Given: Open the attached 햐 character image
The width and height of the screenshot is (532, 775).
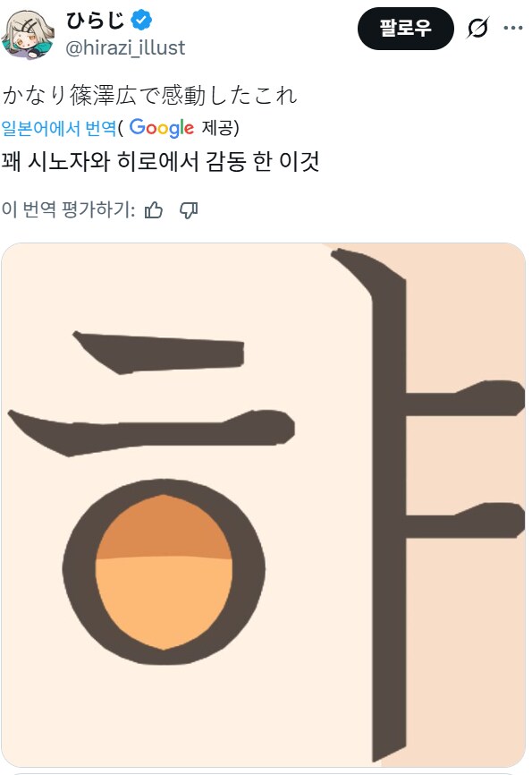Looking at the screenshot, I should tap(263, 505).
